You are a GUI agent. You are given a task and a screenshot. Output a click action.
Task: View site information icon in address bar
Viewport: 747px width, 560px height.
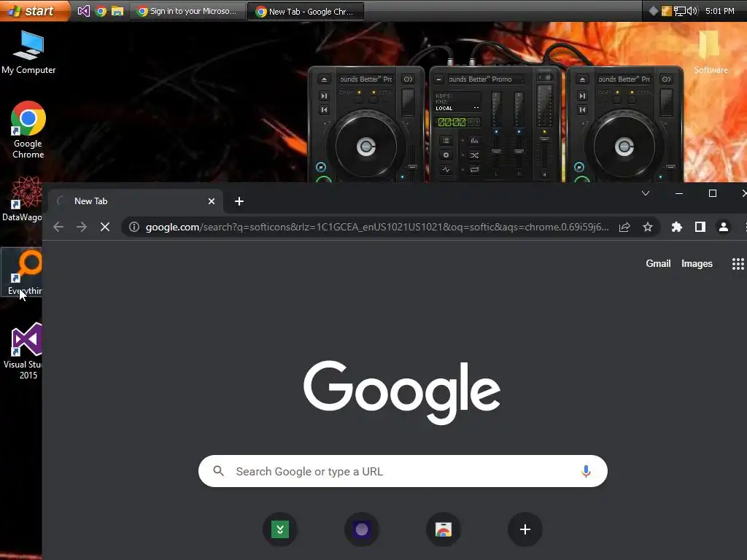pos(134,227)
